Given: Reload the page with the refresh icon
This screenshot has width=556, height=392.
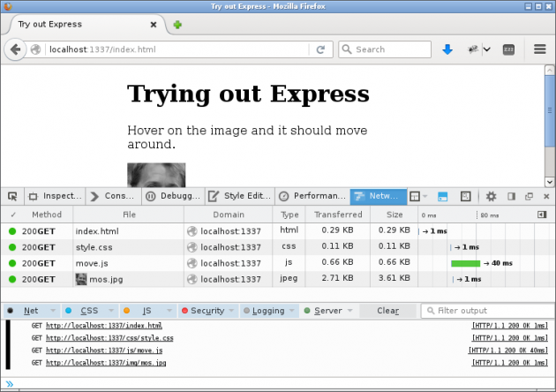Looking at the screenshot, I should (320, 49).
